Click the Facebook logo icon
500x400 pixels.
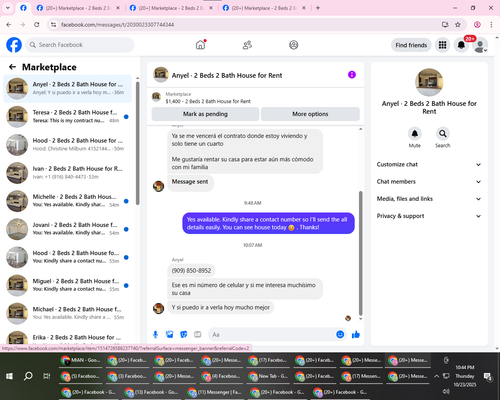coord(14,45)
